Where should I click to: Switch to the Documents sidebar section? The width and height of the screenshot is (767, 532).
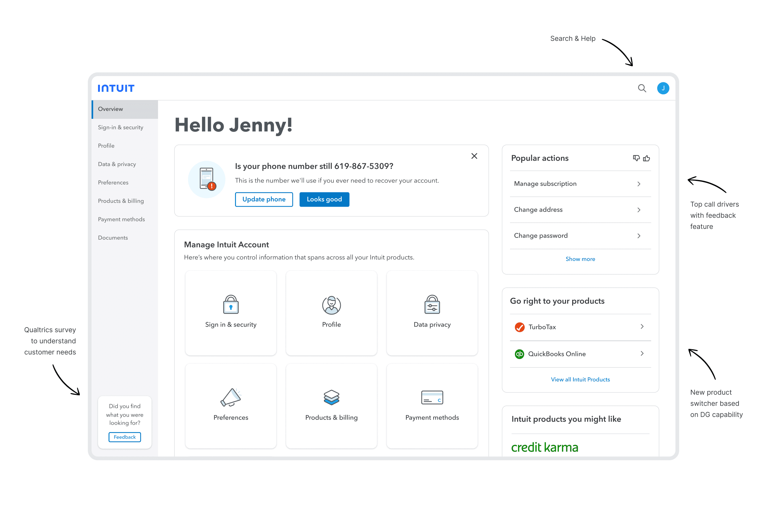pos(113,237)
